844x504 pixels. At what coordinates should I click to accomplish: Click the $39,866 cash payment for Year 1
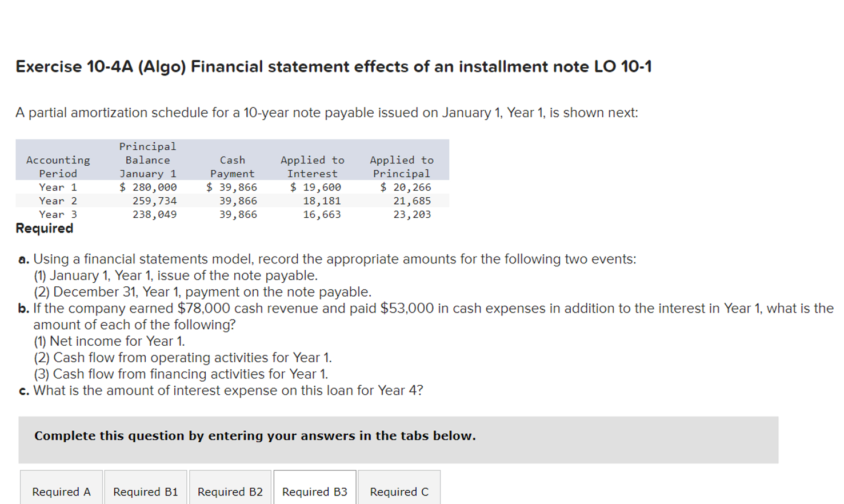pos(232,186)
